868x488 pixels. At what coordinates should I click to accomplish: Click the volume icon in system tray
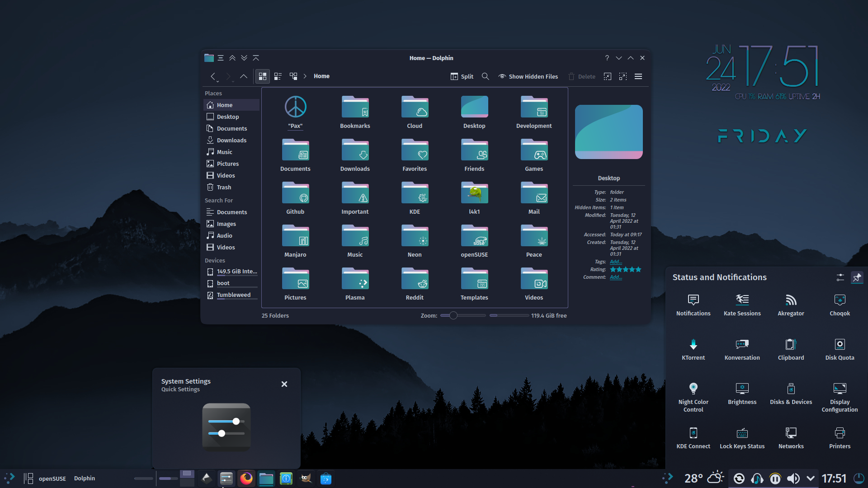pos(793,479)
